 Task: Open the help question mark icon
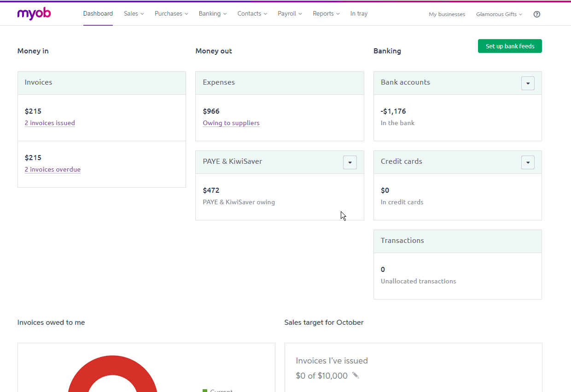536,14
